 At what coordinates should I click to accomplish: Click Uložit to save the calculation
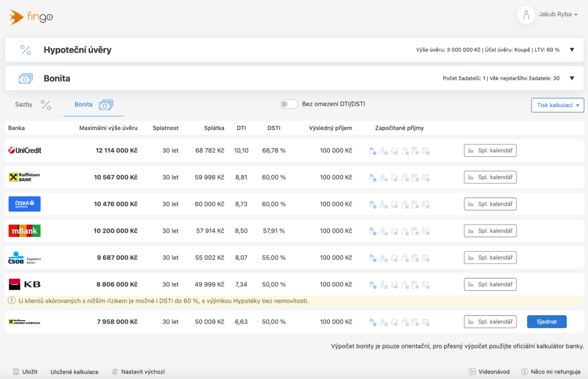point(25,372)
